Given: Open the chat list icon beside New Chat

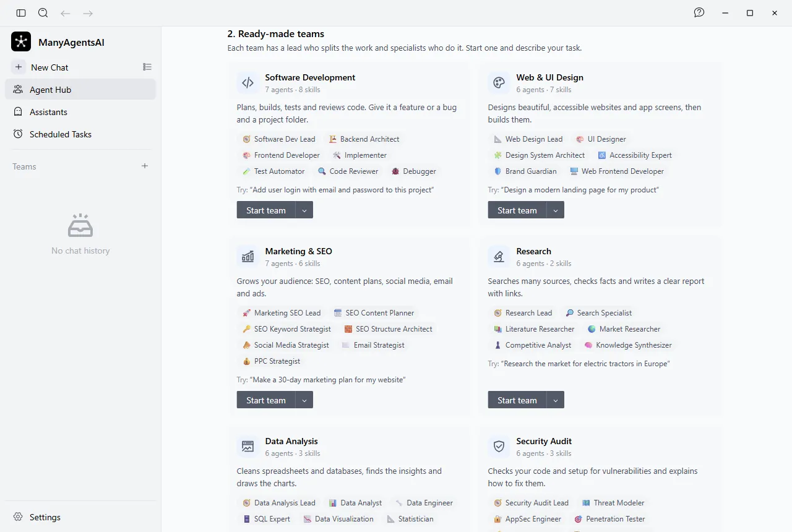Looking at the screenshot, I should pos(147,67).
